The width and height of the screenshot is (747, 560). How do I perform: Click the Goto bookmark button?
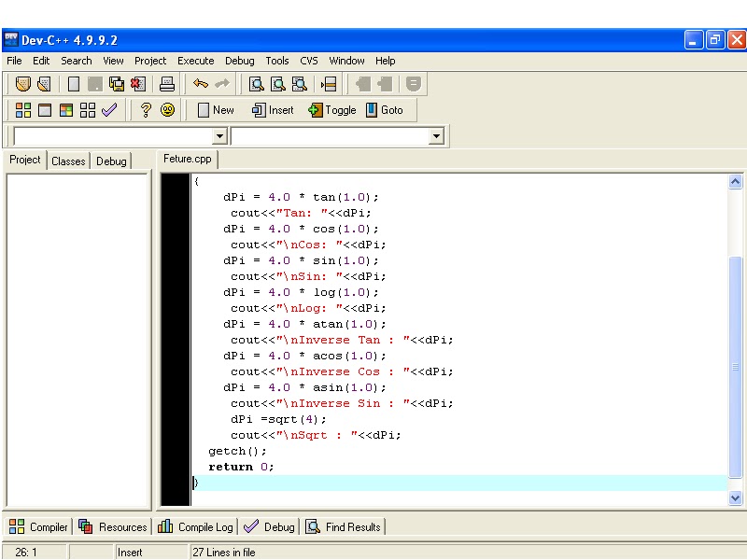(x=385, y=110)
